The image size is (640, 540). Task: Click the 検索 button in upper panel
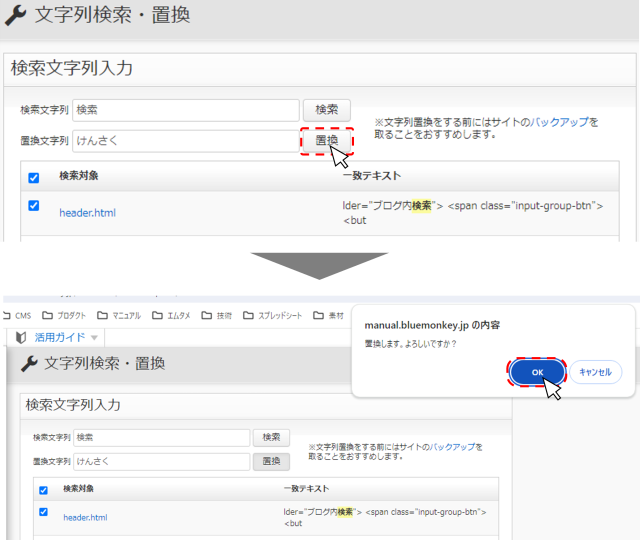[x=327, y=110]
